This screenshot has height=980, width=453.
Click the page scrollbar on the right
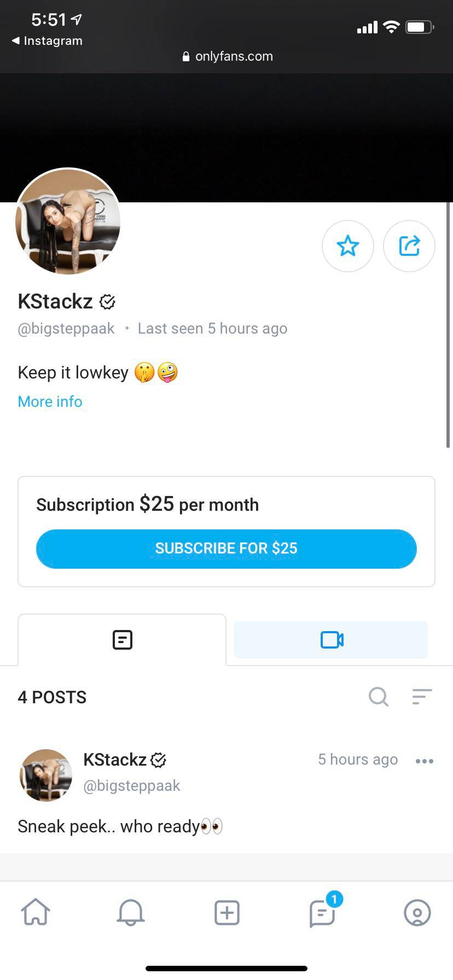[449, 325]
